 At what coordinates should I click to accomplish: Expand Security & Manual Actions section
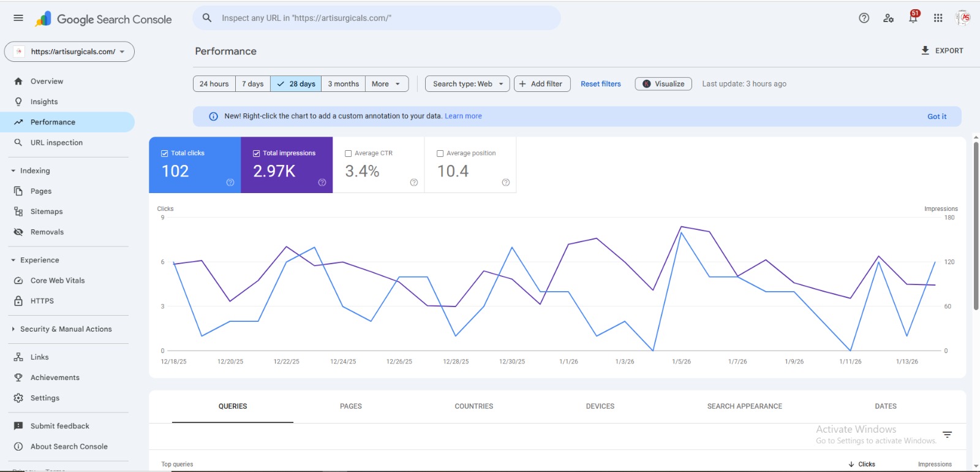[x=13, y=329]
